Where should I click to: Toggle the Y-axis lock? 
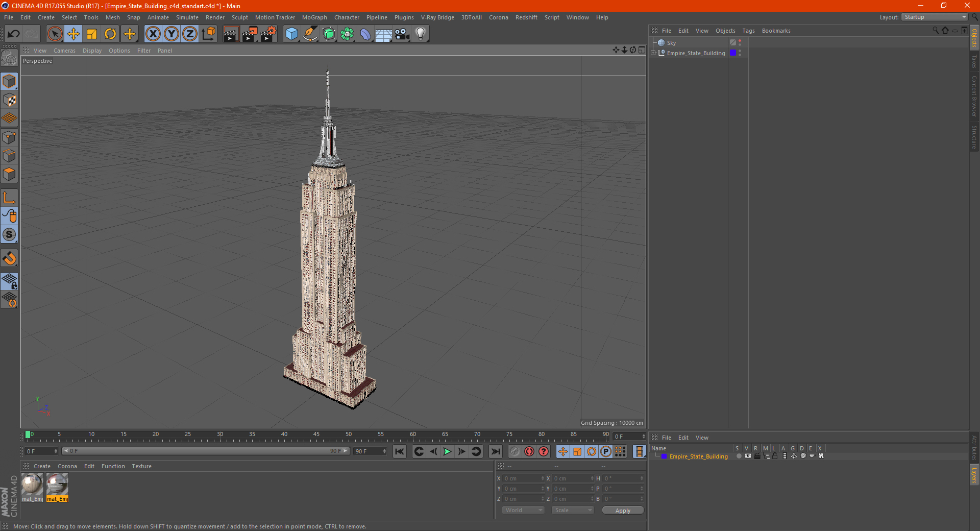tap(171, 34)
